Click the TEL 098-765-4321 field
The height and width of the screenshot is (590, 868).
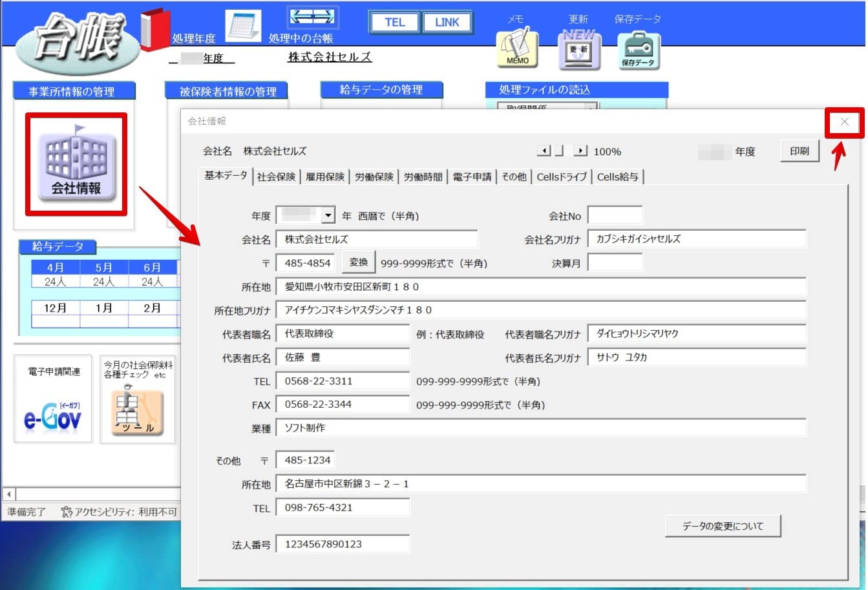[x=343, y=507]
